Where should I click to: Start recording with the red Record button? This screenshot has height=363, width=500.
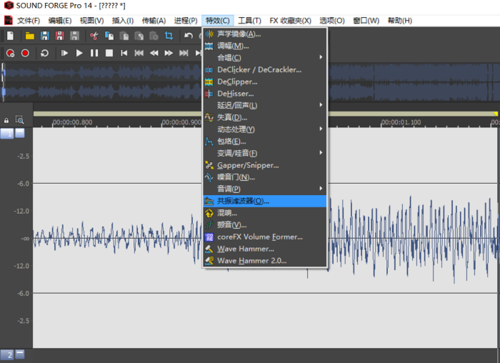(x=25, y=53)
